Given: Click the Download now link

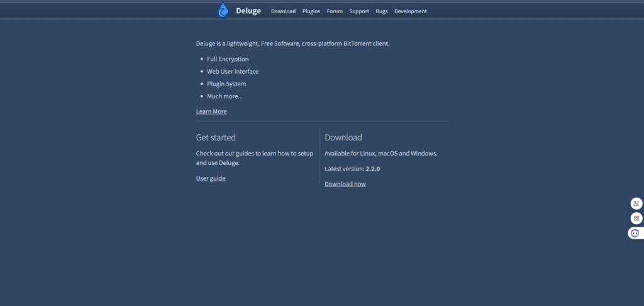Looking at the screenshot, I should pos(345,184).
